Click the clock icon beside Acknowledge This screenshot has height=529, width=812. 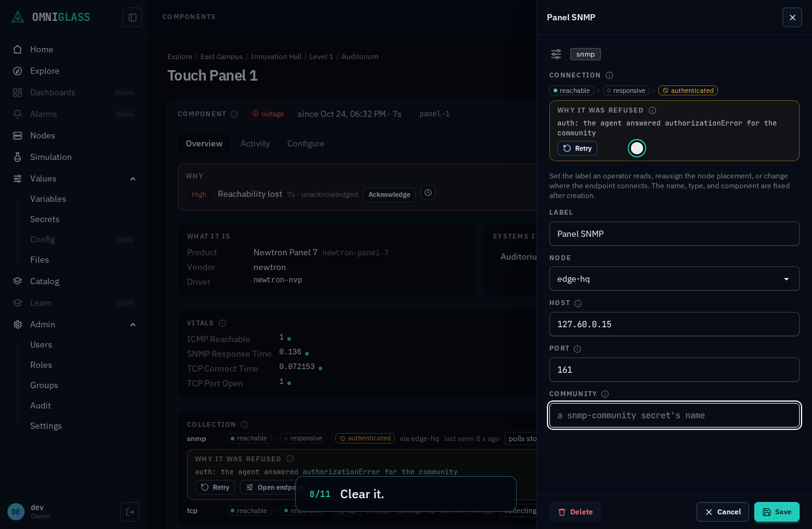click(428, 193)
